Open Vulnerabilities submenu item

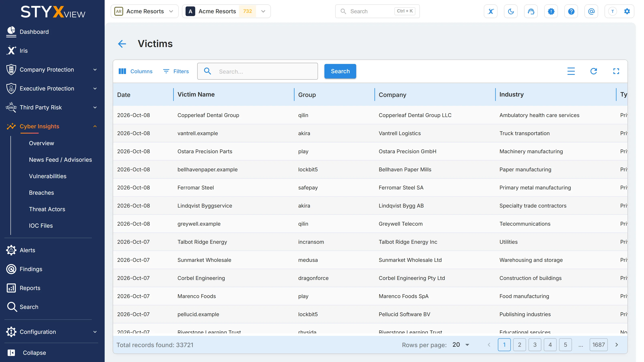tap(48, 176)
